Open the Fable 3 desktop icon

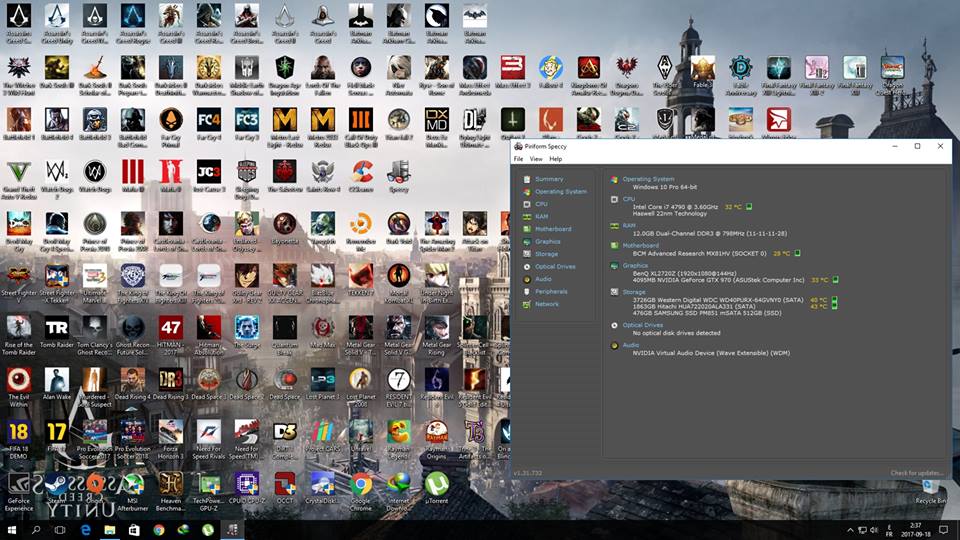pos(702,72)
